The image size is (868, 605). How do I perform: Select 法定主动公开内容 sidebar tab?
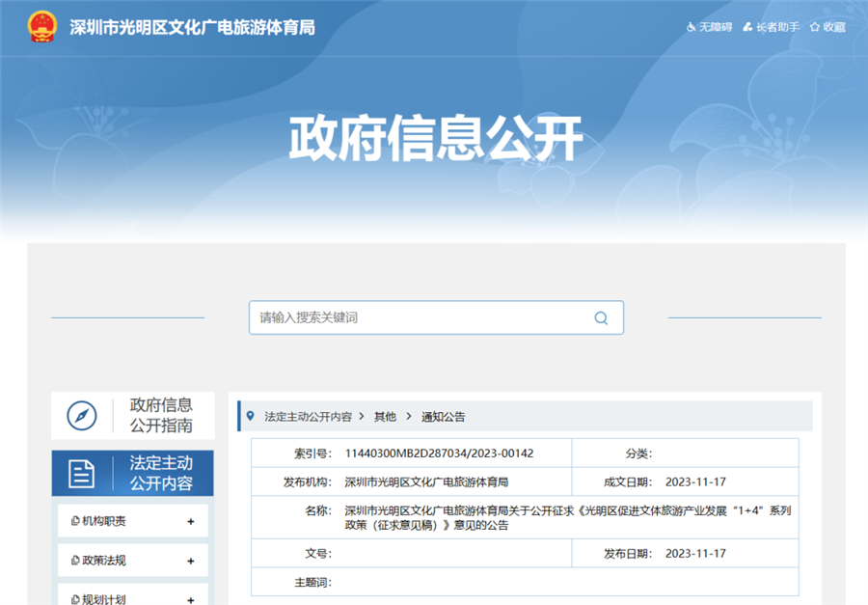pos(133,473)
